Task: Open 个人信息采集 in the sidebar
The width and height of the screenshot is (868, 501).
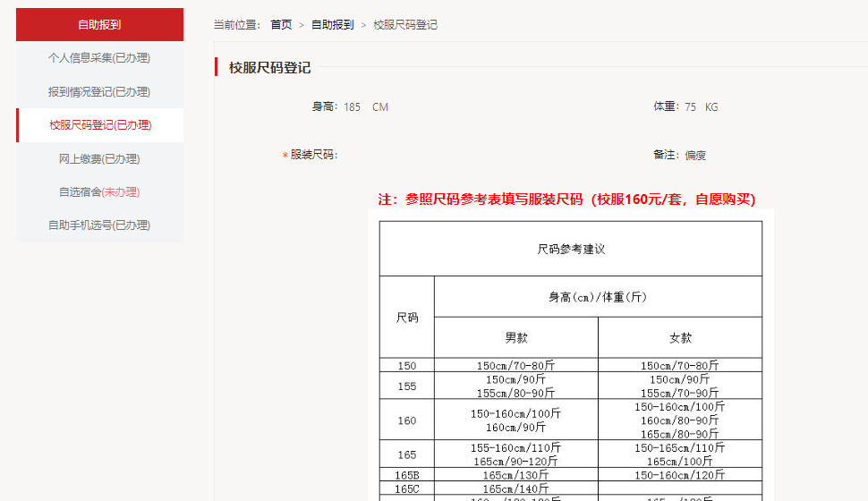Action: coord(99,58)
